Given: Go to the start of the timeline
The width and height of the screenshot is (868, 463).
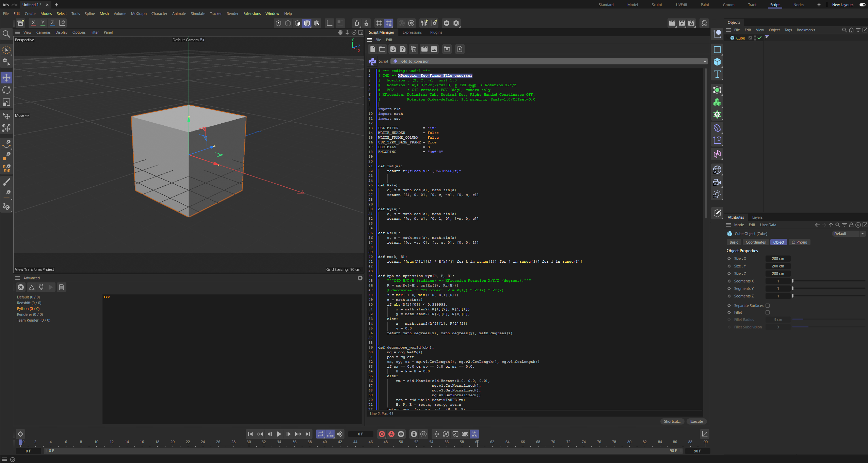Looking at the screenshot, I should tap(250, 434).
